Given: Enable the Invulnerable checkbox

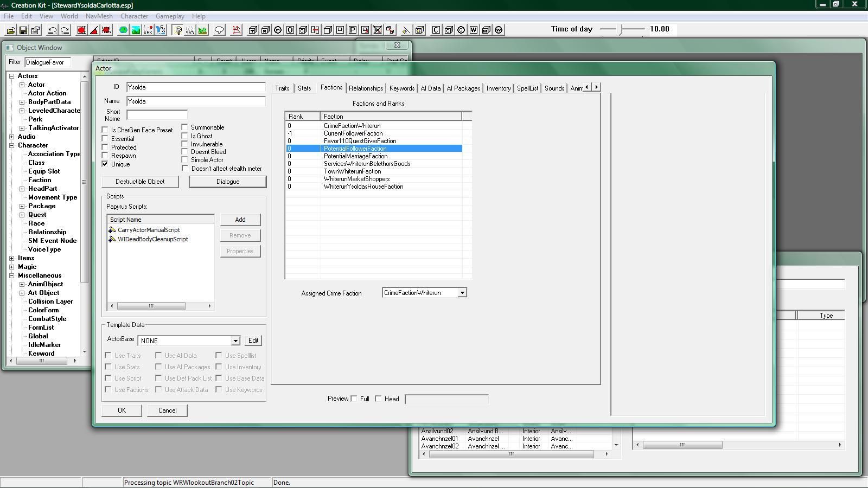Looking at the screenshot, I should coord(184,144).
